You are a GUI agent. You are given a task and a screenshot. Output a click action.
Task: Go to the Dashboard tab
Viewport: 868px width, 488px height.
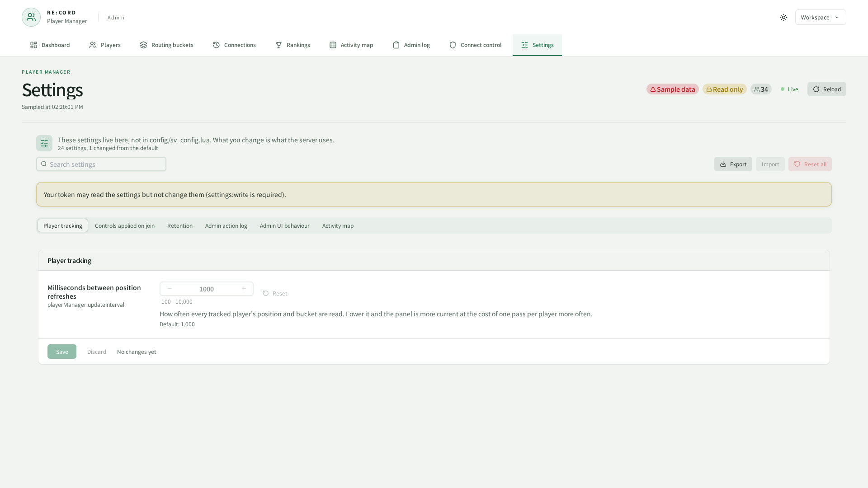pos(50,45)
